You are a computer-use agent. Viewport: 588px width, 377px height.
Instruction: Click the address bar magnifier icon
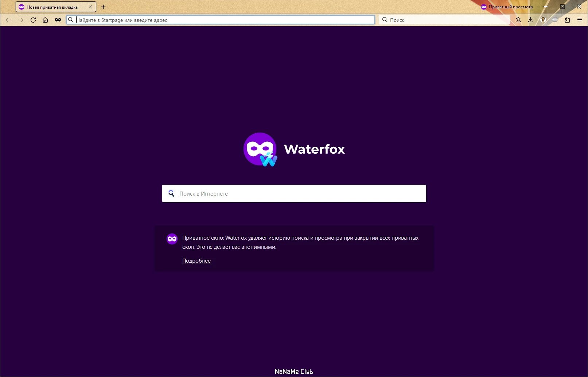71,20
